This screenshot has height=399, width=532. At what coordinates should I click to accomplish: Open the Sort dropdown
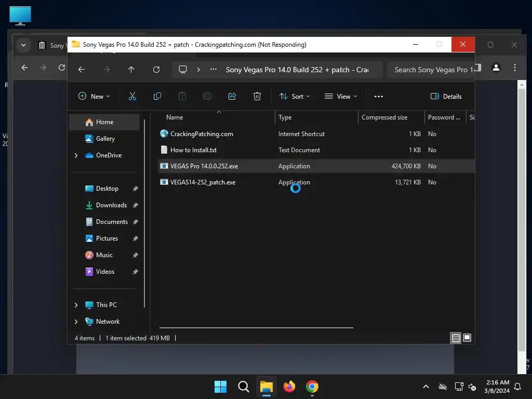point(295,96)
